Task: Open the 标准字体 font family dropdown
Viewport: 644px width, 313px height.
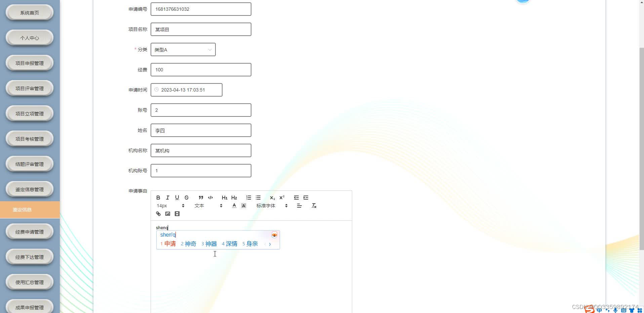Action: pos(272,206)
